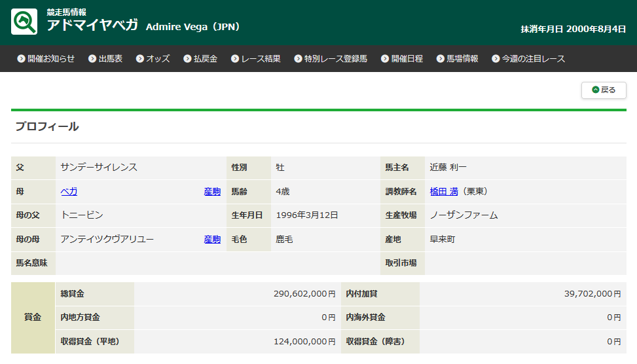This screenshot has height=364, width=637.
Task: Open the 開催日程 menu item
Action: [402, 58]
